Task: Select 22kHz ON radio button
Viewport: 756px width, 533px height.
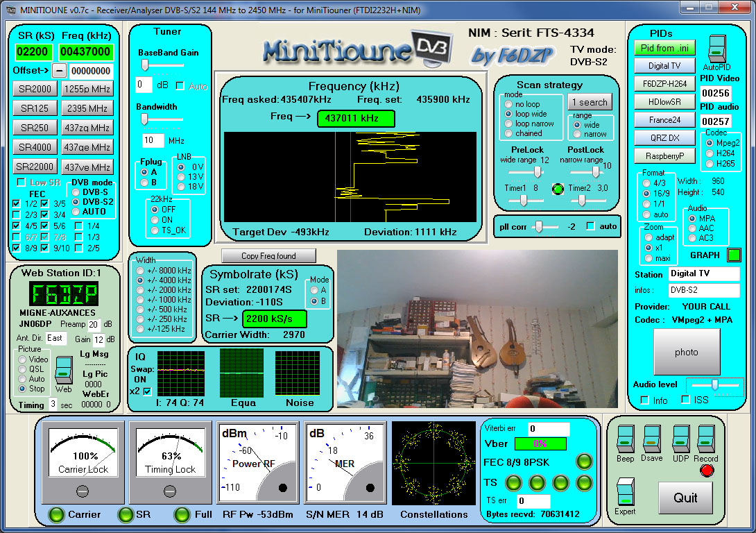Action: [155, 220]
